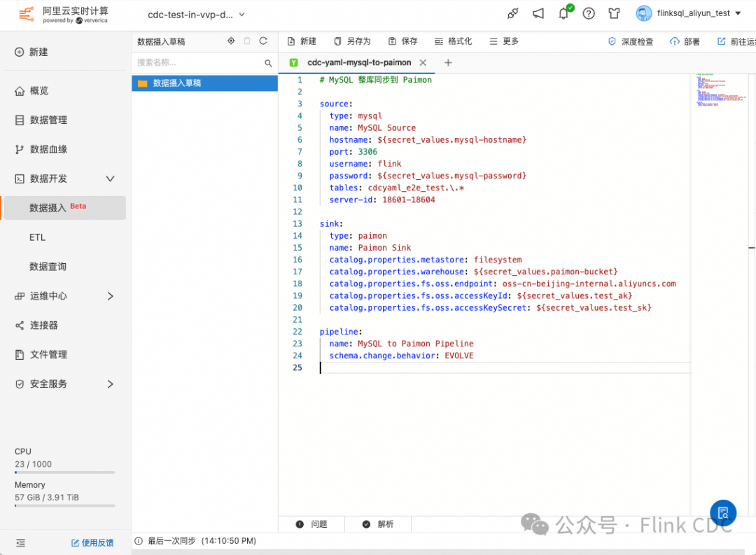
Task: Open the notifications bell icon
Action: tap(563, 13)
